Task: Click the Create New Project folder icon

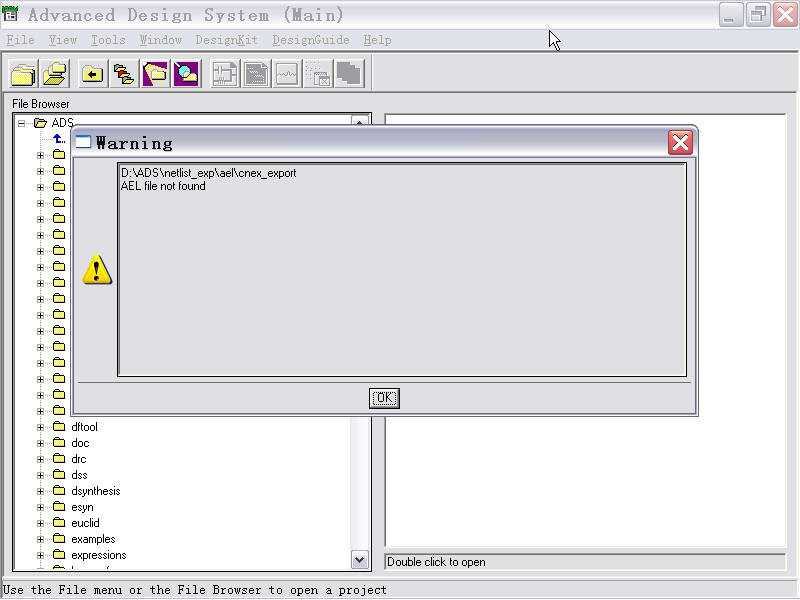Action: click(x=23, y=74)
